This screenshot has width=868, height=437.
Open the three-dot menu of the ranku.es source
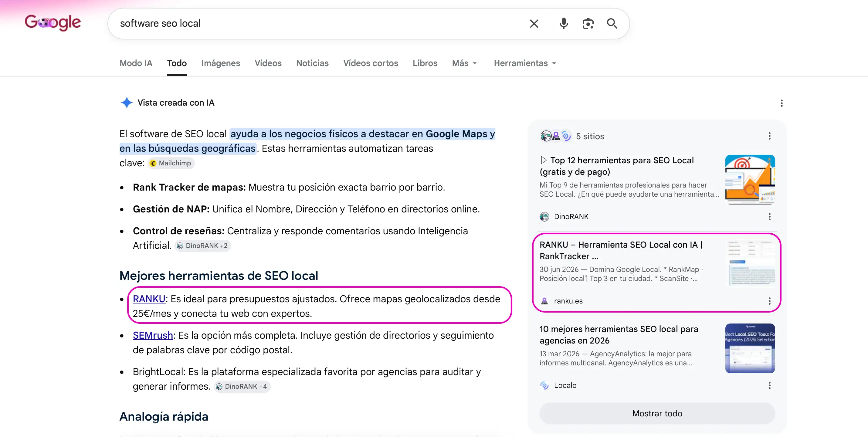(769, 301)
